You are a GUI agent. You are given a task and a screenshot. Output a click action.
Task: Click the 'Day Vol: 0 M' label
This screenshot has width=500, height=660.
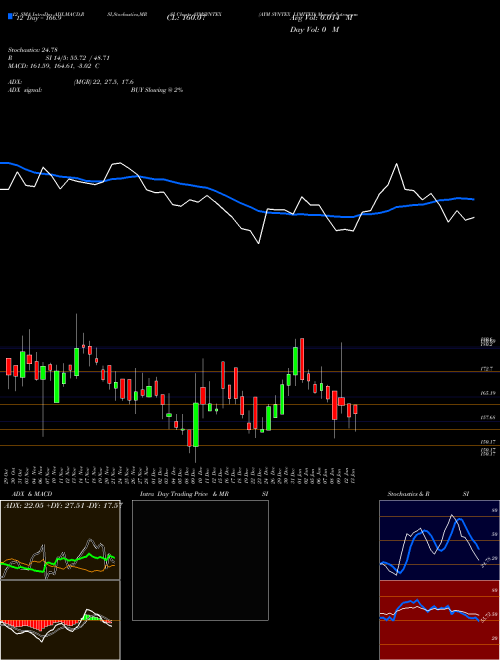(314, 30)
